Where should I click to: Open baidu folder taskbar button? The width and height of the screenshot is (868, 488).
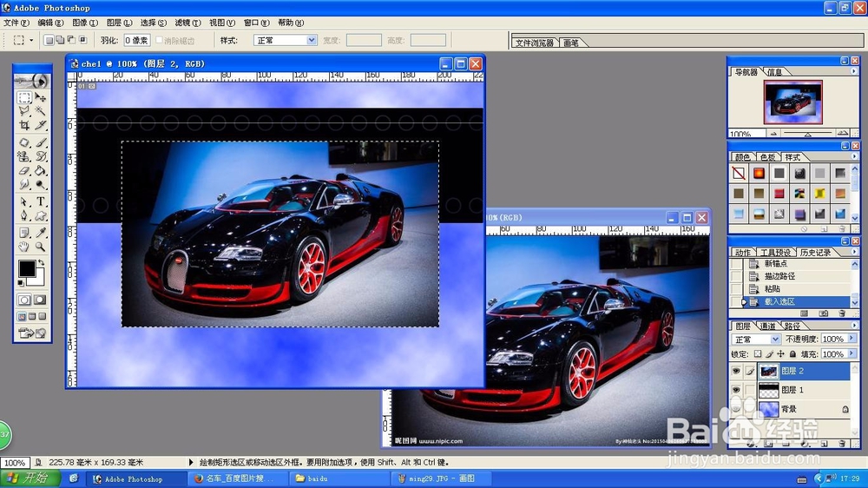click(x=339, y=478)
